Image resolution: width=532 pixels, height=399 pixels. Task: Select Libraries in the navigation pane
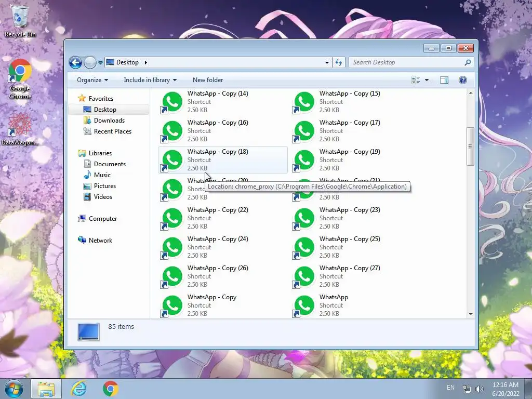tap(100, 153)
